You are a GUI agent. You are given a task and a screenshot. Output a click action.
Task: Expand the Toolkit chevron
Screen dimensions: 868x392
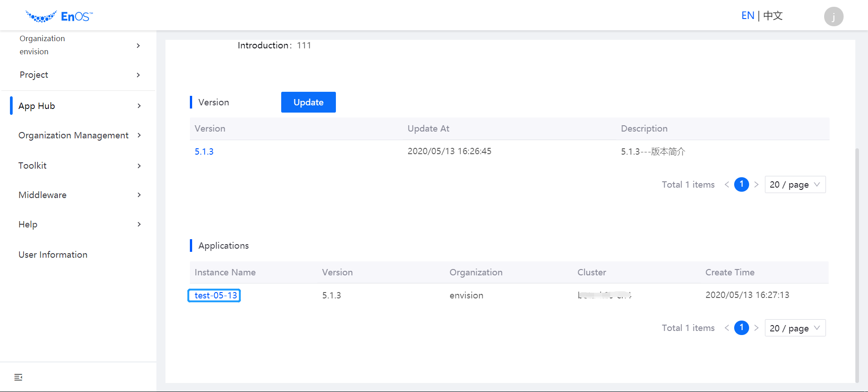click(139, 166)
